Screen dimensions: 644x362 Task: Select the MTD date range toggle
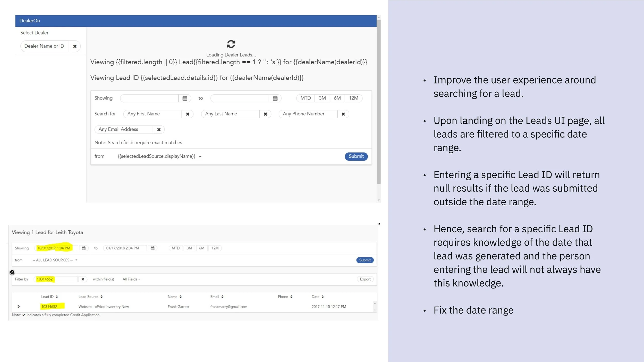tap(305, 98)
